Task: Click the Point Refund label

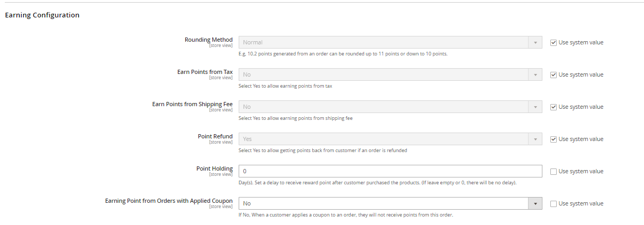Action: tap(215, 136)
